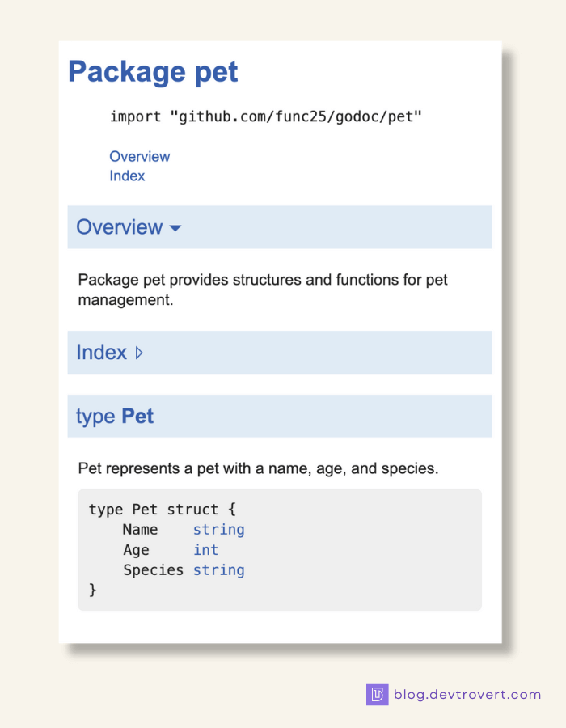Click the string type link beside Name
The height and width of the screenshot is (728, 566).
218,529
